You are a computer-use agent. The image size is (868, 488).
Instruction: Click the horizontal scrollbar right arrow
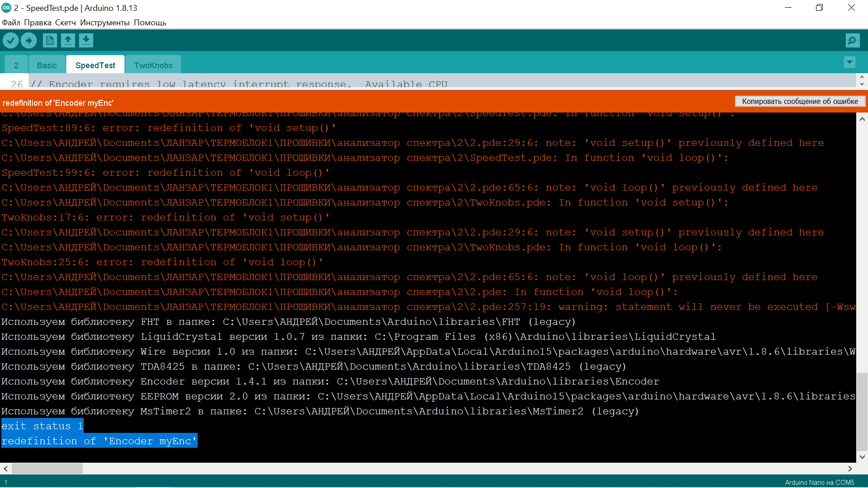pyautogui.click(x=850, y=469)
